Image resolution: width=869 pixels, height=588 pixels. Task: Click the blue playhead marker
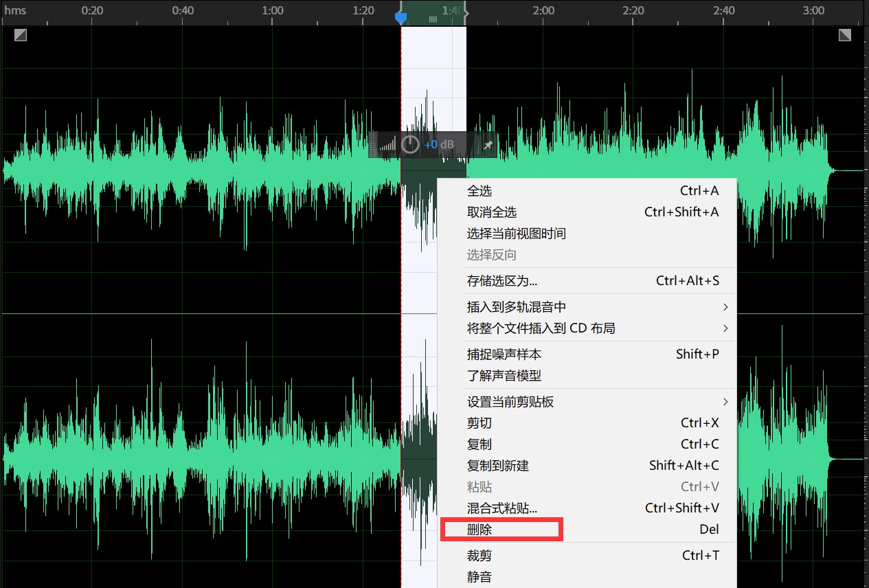pyautogui.click(x=401, y=17)
